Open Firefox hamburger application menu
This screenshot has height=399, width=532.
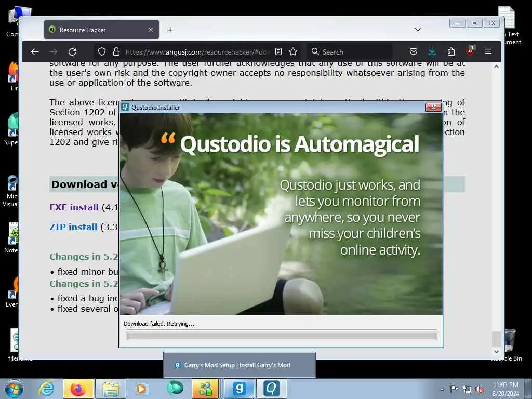coord(488,51)
